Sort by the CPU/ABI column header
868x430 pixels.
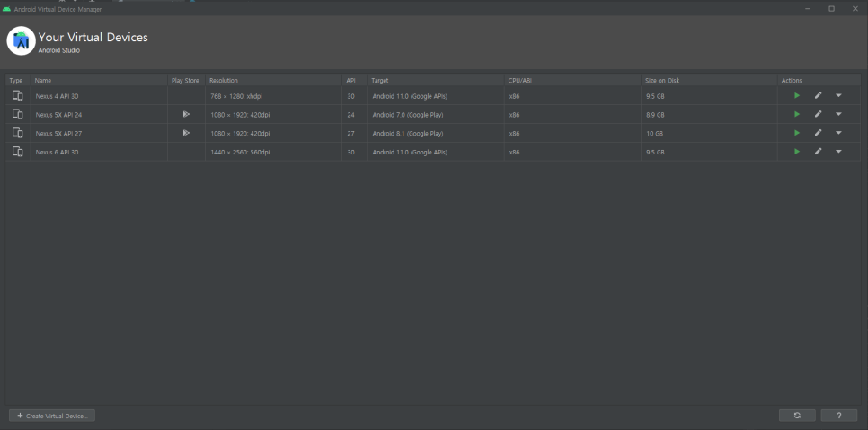(x=572, y=81)
